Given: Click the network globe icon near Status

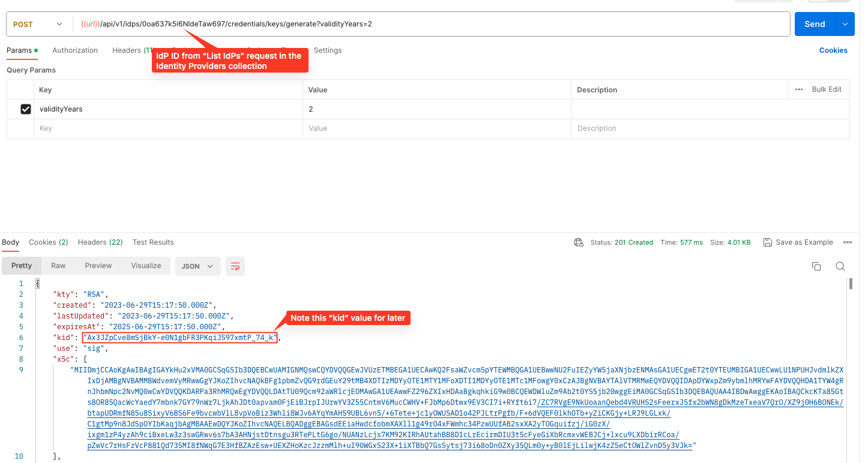Looking at the screenshot, I should [x=579, y=242].
